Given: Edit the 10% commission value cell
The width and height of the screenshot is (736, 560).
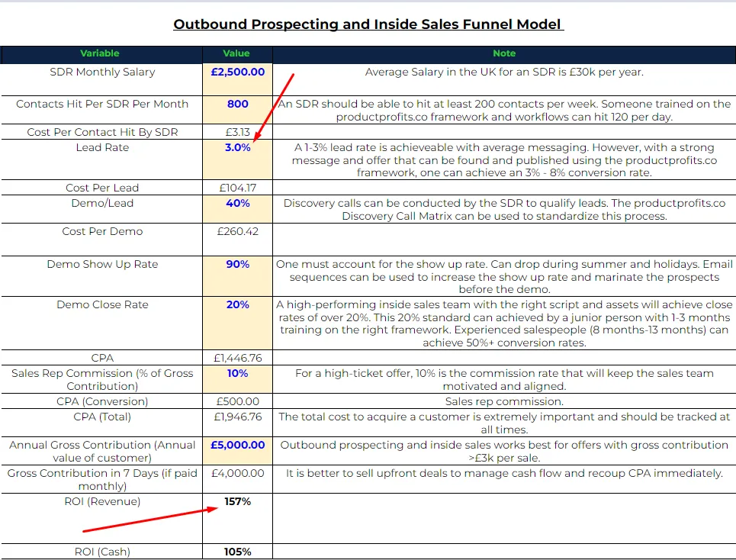Looking at the screenshot, I should 237,379.
